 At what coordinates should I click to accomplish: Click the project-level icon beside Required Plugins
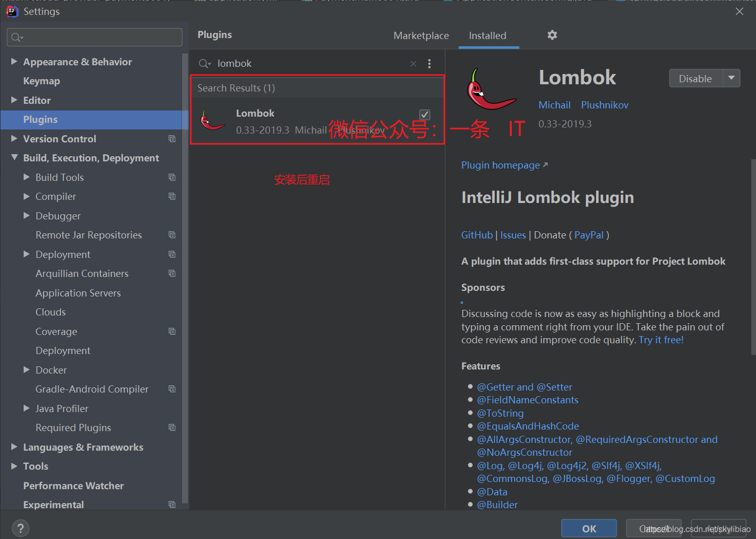point(172,428)
